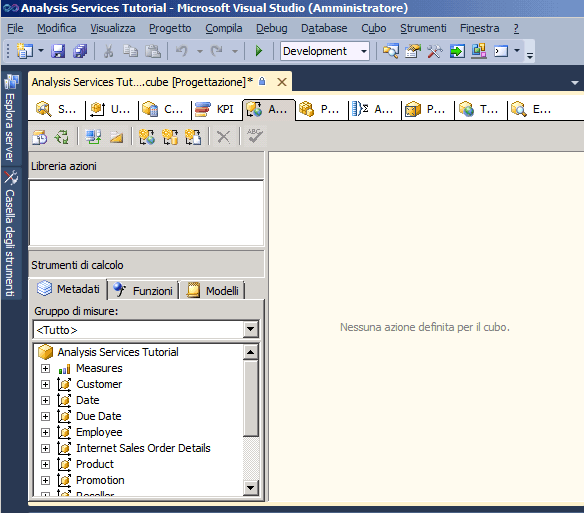
Task: Click the metadata tree scroll up arrow
Action: (x=251, y=352)
